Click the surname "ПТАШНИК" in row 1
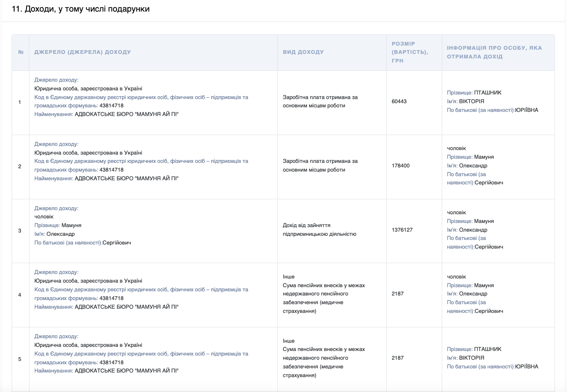 pos(488,93)
